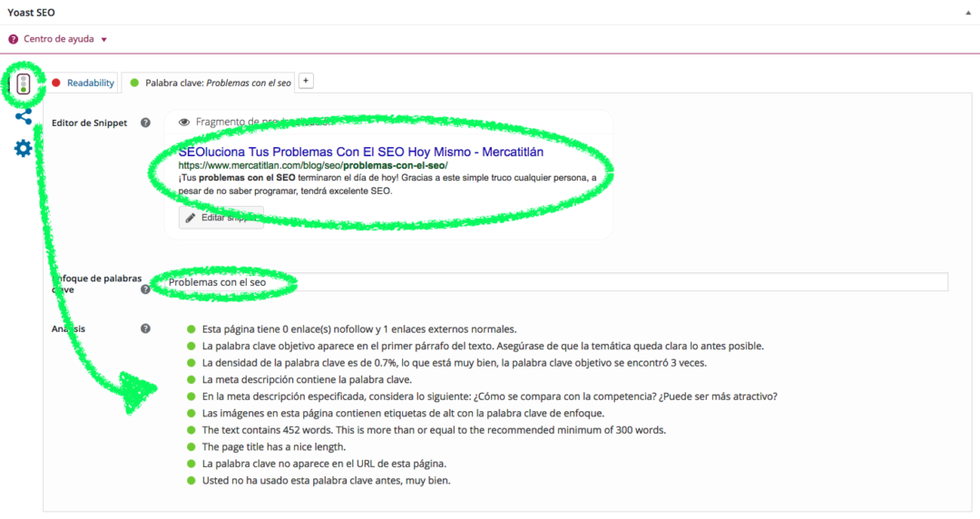
Task: Click green bullet for 'Usted no ha usado' result
Action: click(191, 481)
